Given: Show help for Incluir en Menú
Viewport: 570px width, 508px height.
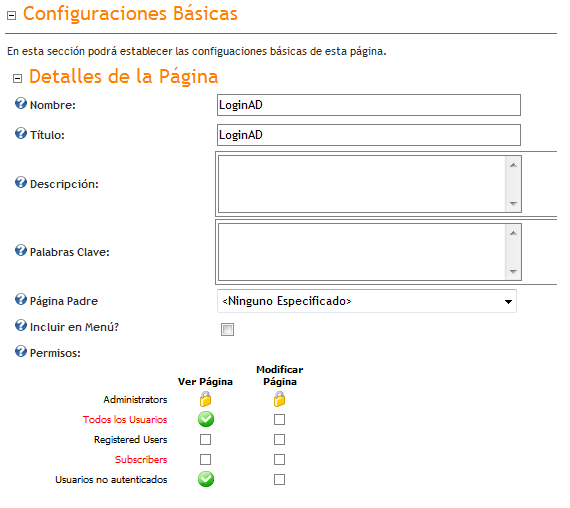Looking at the screenshot, I should click(21, 325).
